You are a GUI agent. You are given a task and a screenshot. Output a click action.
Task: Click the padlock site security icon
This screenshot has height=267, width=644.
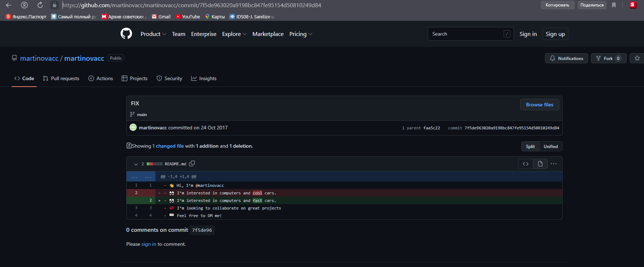[55, 5]
